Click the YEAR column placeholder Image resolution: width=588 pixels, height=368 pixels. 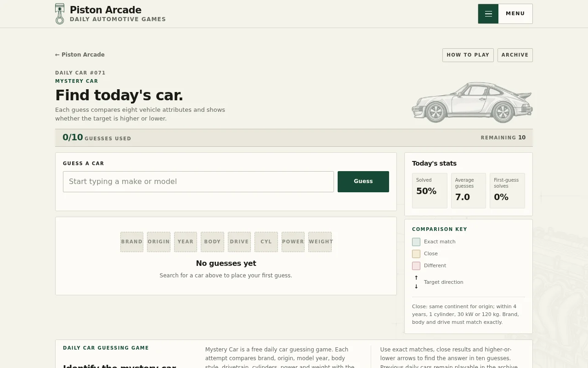click(186, 242)
